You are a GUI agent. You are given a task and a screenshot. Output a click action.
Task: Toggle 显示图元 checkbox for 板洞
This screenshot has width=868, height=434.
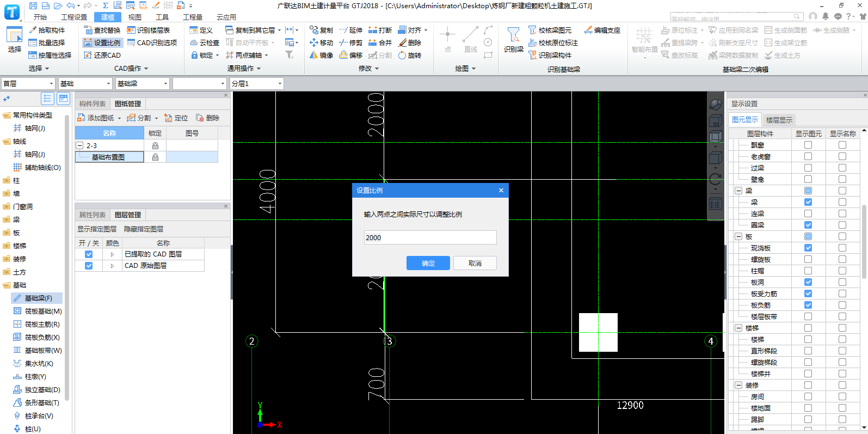808,282
